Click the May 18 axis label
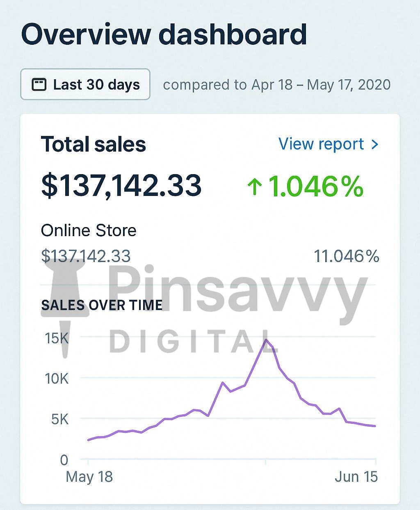Image resolution: width=420 pixels, height=510 pixels. (x=89, y=477)
